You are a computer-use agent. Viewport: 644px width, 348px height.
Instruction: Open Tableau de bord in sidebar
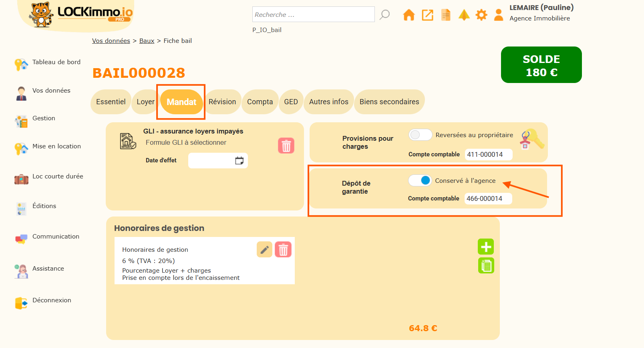(x=56, y=62)
